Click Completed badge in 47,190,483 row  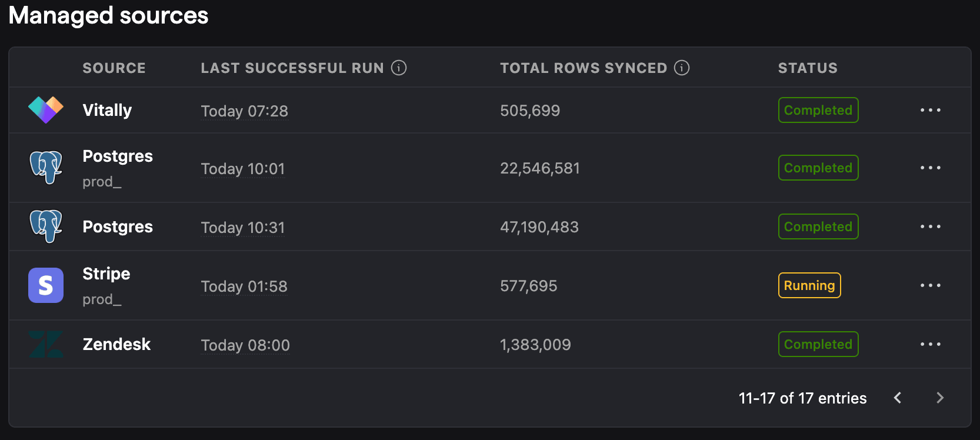pyautogui.click(x=818, y=226)
